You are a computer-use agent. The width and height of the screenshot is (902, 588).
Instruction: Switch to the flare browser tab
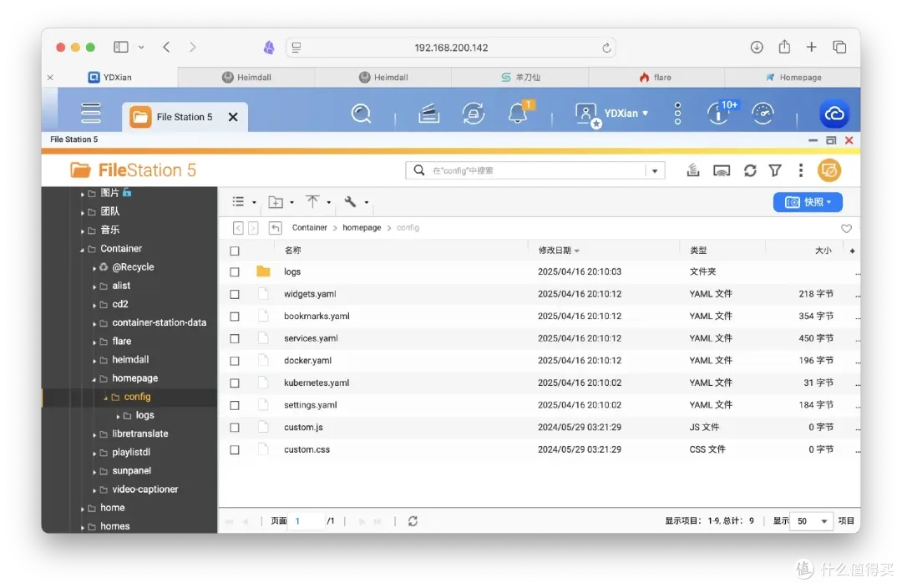[x=656, y=77]
